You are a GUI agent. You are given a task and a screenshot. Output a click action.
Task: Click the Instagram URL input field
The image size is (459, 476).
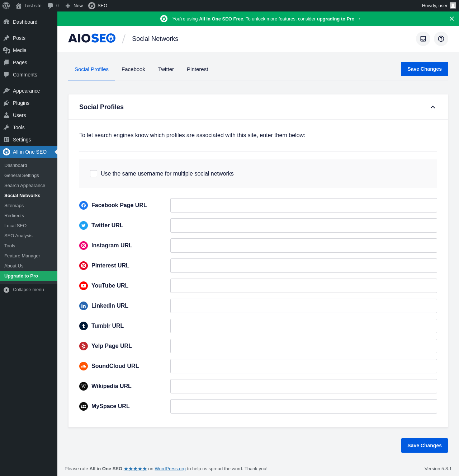304,246
